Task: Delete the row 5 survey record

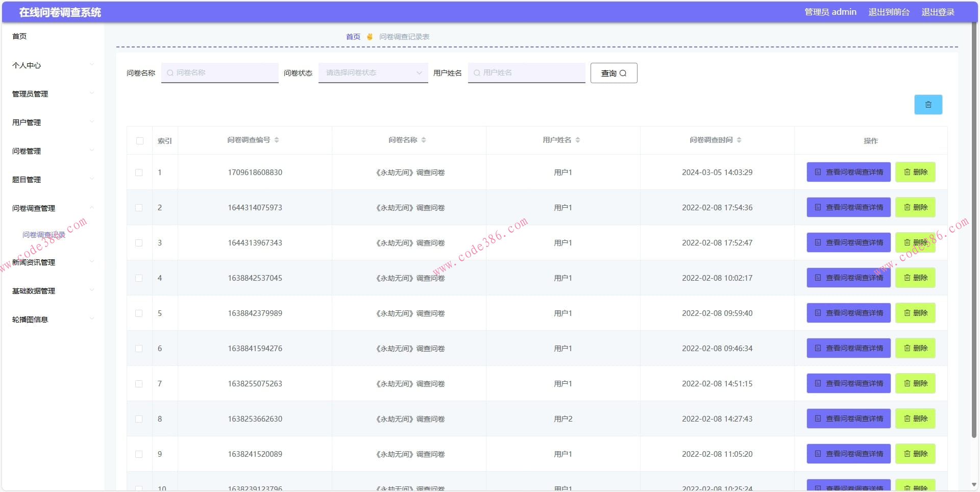Action: [915, 313]
